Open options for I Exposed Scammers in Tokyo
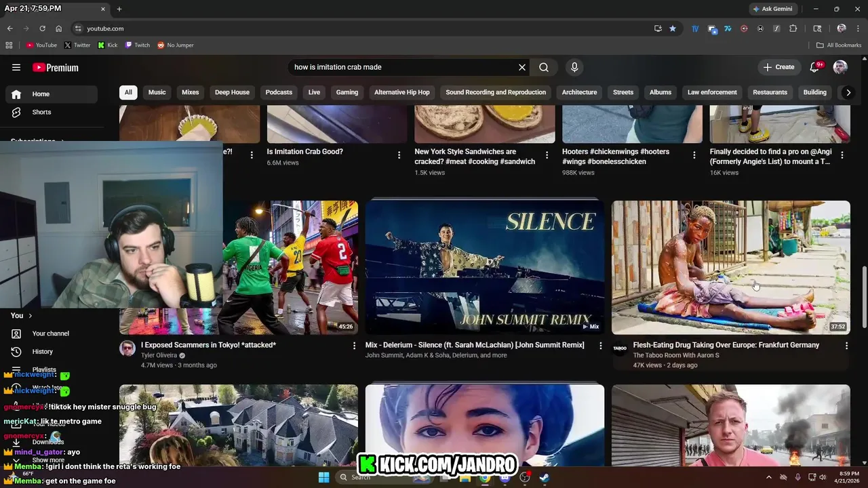This screenshot has height=488, width=868. [353, 346]
